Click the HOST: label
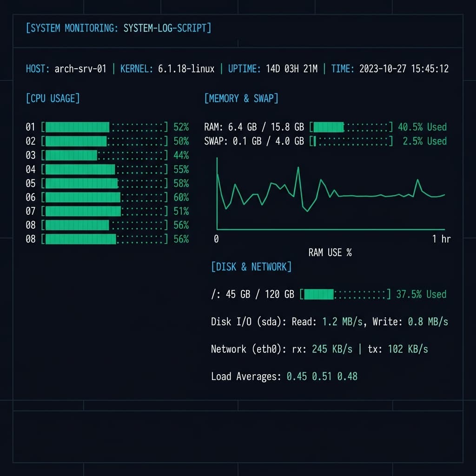This screenshot has width=476, height=476. [x=38, y=69]
